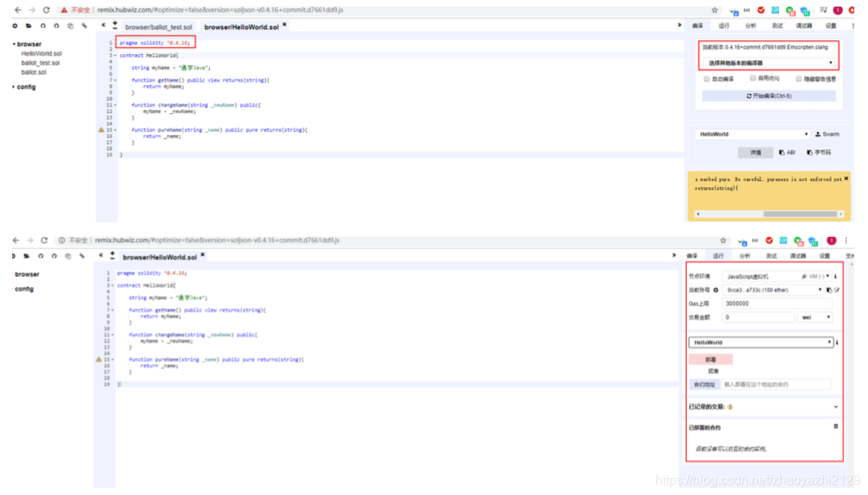Copy current account address icon
Viewport: 868px width, 495px height.
828,291
